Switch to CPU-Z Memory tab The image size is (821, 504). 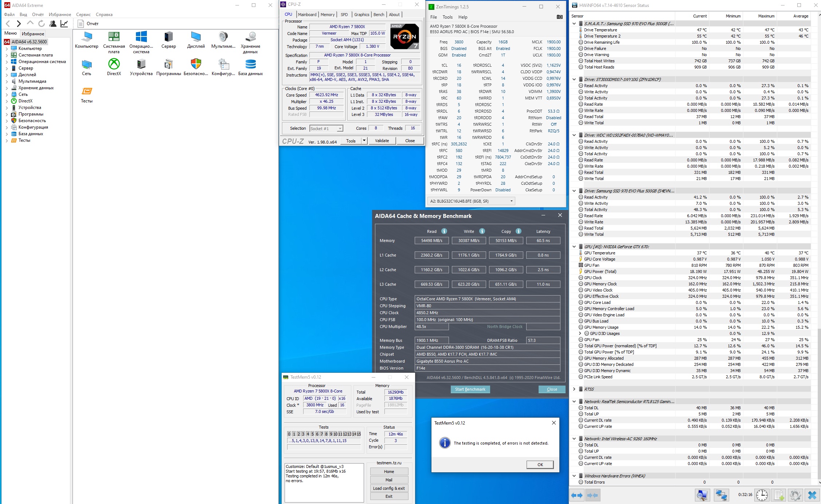point(327,15)
